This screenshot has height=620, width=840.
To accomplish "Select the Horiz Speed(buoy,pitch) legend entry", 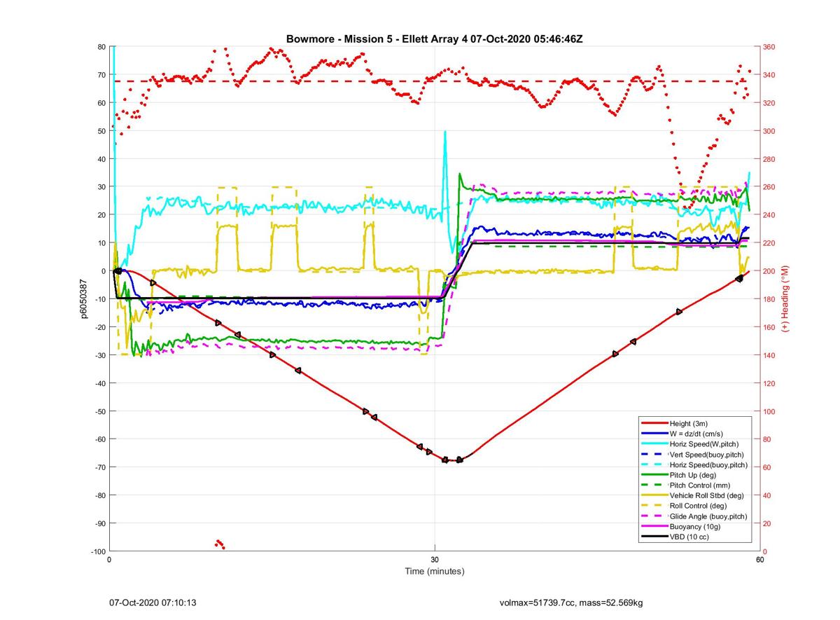I will pyautogui.click(x=694, y=465).
